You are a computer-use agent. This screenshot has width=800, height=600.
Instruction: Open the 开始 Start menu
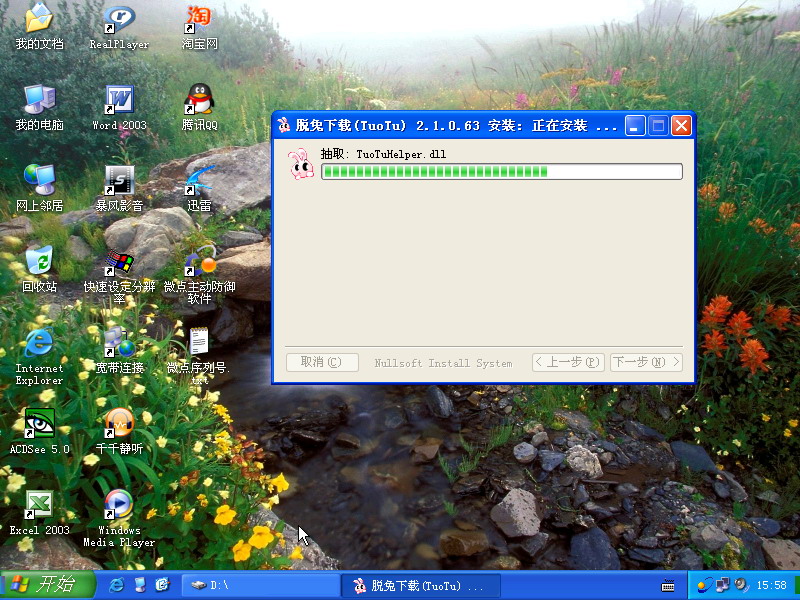coord(48,585)
